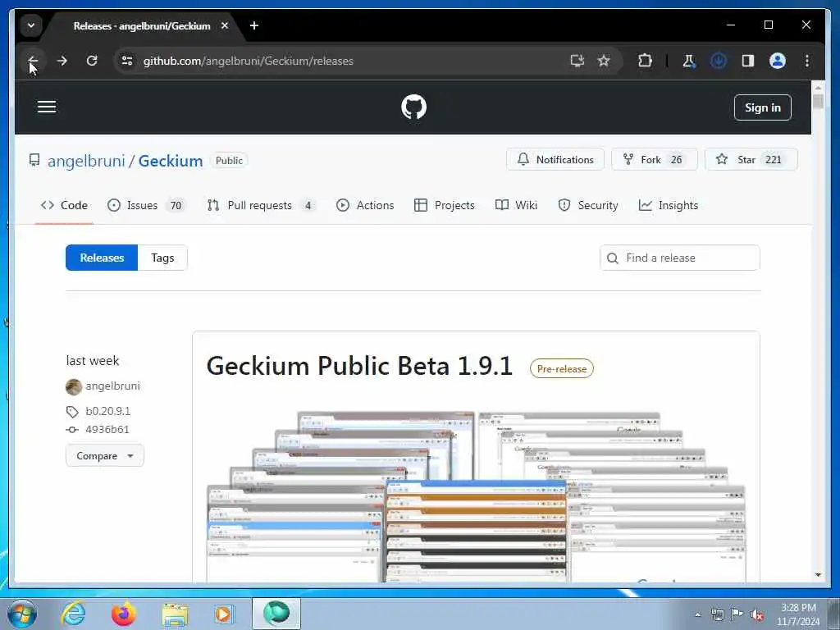The image size is (840, 630).
Task: Launch Internet Explorer from taskbar
Action: pos(73,614)
